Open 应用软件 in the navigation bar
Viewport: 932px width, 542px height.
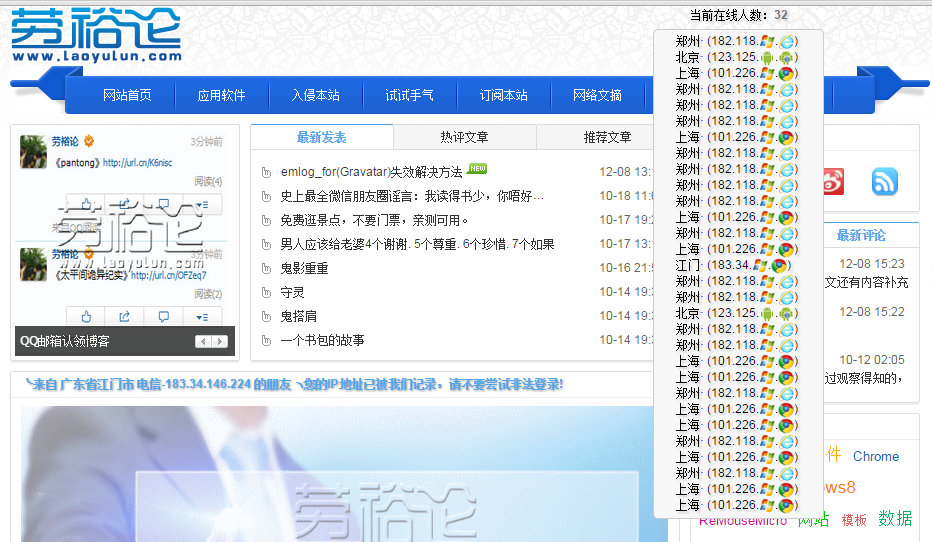pyautogui.click(x=221, y=95)
